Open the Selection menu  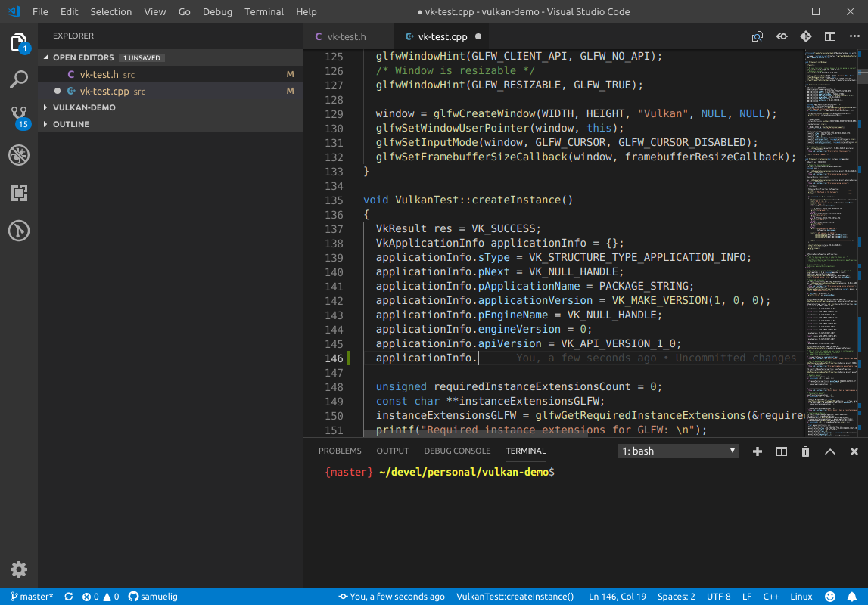coord(110,11)
